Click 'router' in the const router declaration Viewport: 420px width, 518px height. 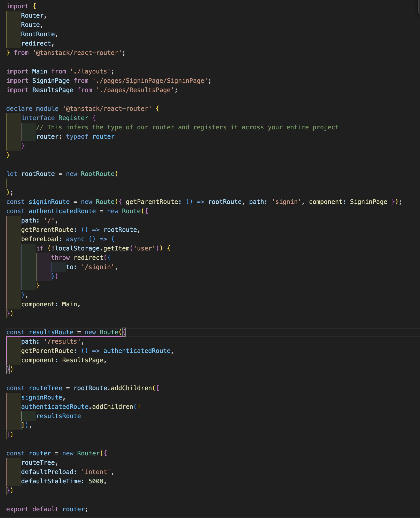click(40, 453)
